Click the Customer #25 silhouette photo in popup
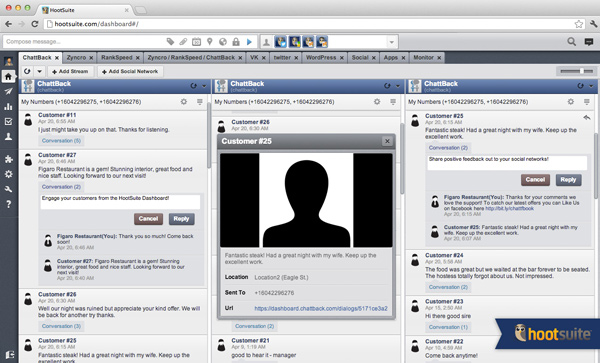The image size is (600, 363). click(306, 200)
